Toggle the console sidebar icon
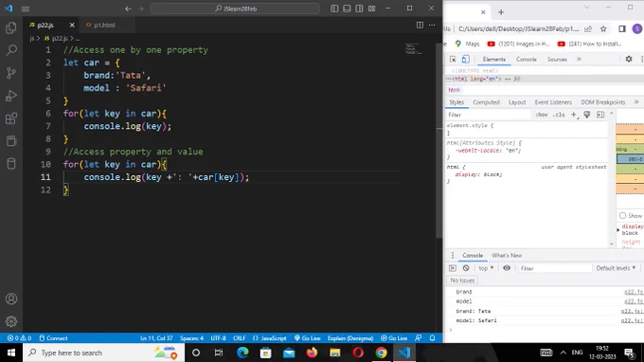The height and width of the screenshot is (362, 644). 452,268
